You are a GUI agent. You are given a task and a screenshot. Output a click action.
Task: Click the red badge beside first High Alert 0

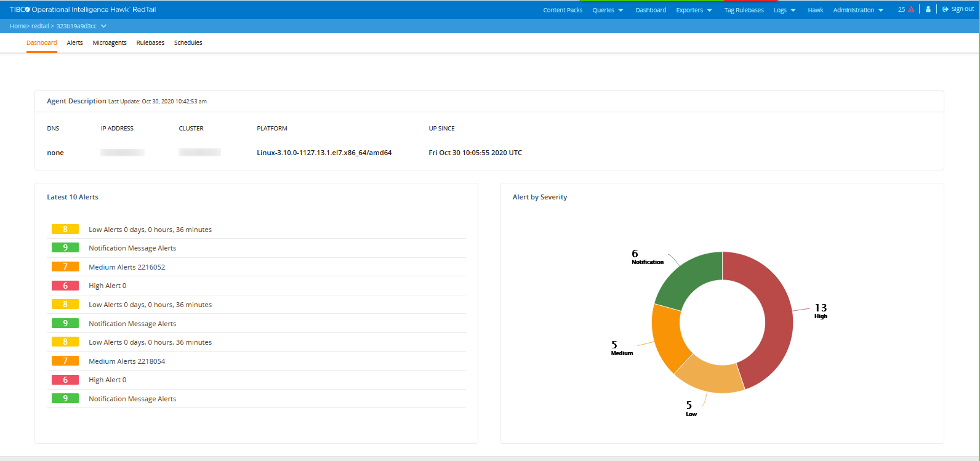pyautogui.click(x=65, y=286)
